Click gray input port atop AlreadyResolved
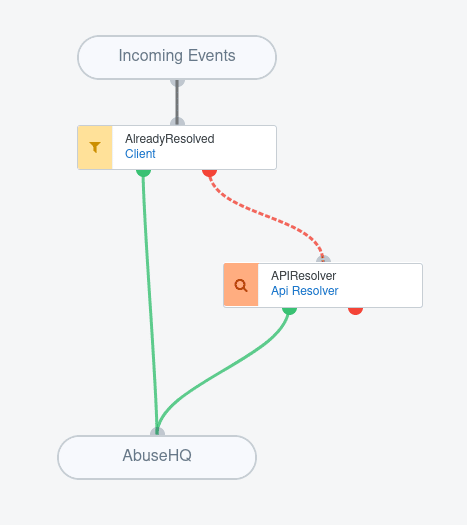The width and height of the screenshot is (467, 525). pos(177,122)
